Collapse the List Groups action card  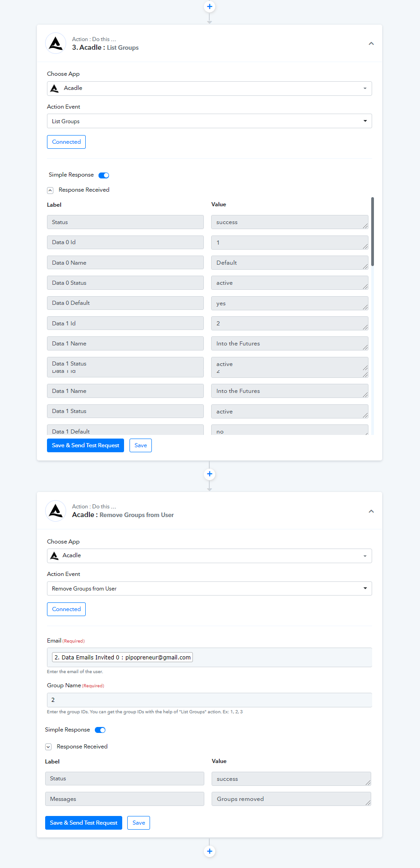pos(371,44)
